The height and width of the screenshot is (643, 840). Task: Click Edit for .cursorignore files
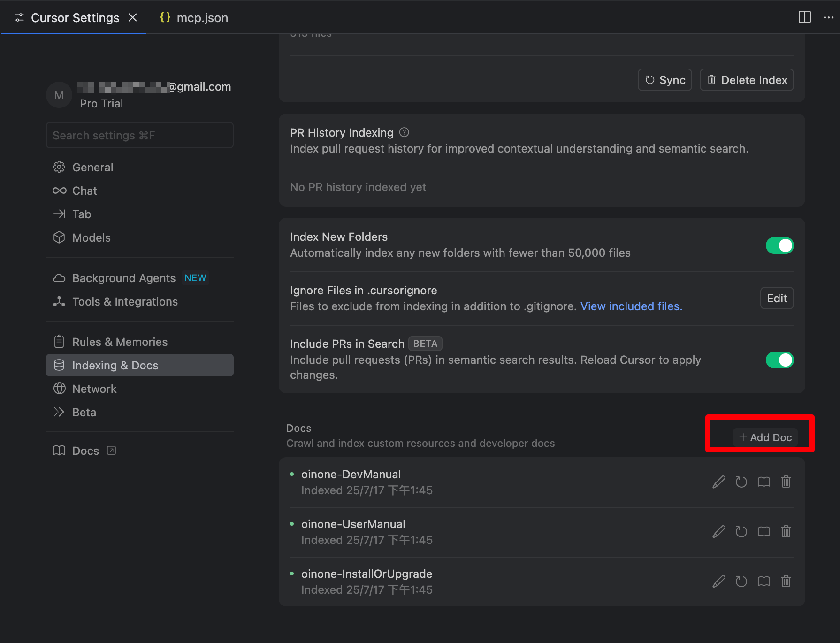pyautogui.click(x=777, y=298)
